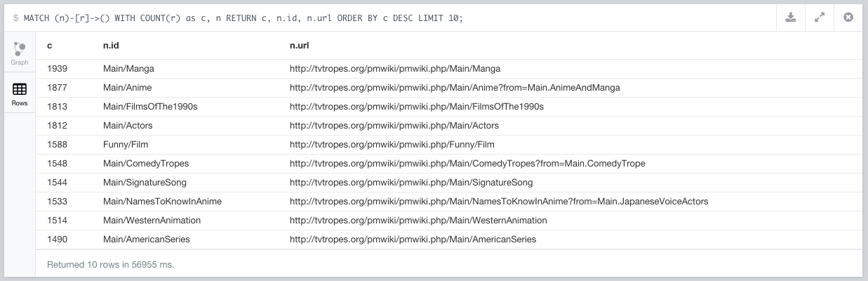This screenshot has height=281, width=868.
Task: Select the Main/Manga id cell
Action: click(128, 69)
